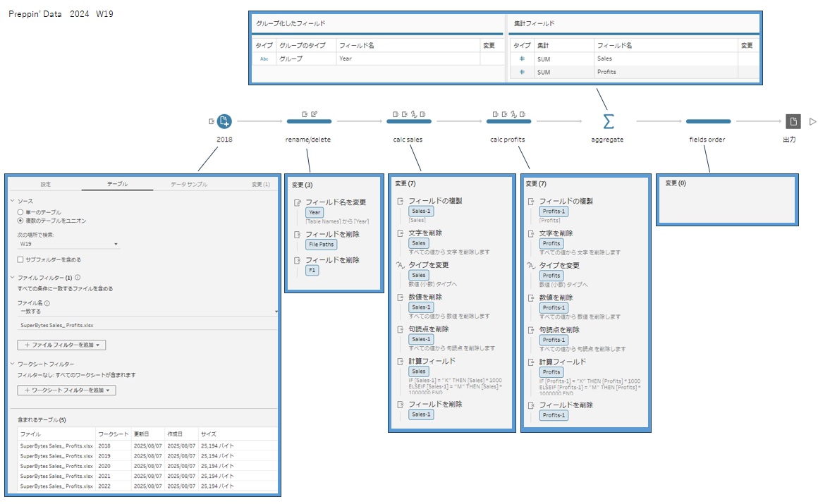The height and width of the screenshot is (504, 830).
Task: Click the 2018 input step icon
Action: coord(224,121)
